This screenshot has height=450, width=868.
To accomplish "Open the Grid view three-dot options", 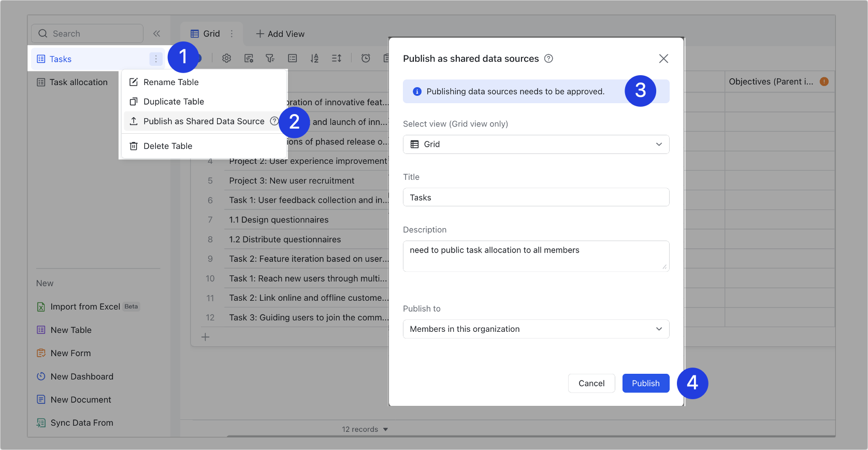I will click(x=232, y=34).
